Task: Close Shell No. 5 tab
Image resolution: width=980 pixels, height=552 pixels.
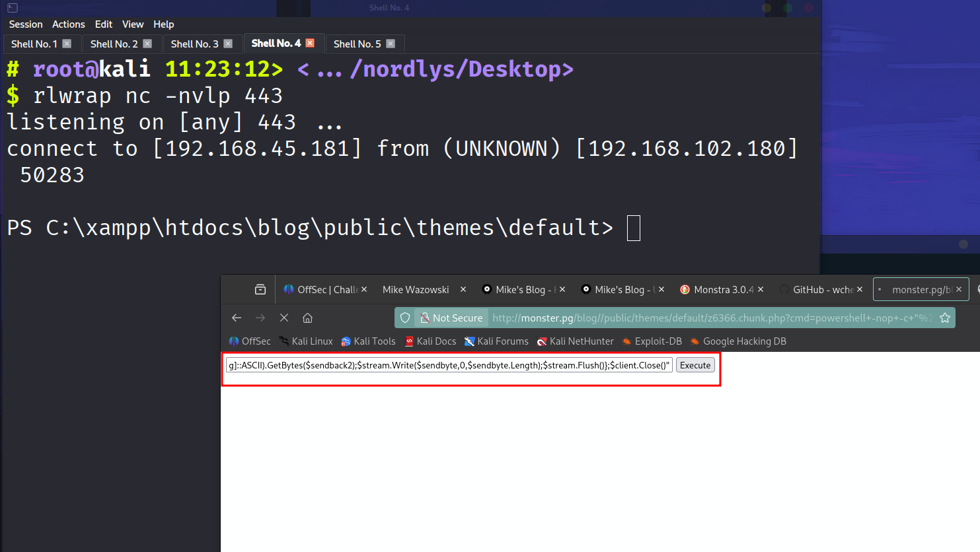Action: click(x=391, y=44)
